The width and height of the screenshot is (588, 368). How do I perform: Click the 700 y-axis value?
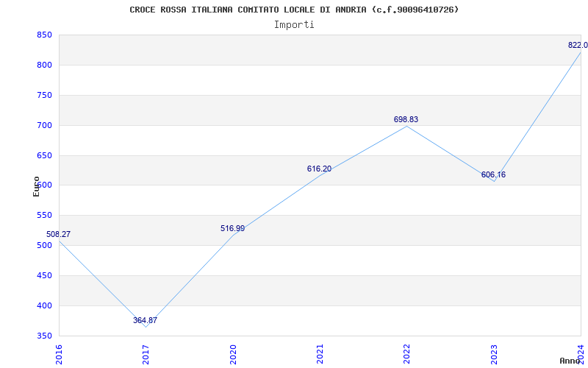tap(44, 125)
